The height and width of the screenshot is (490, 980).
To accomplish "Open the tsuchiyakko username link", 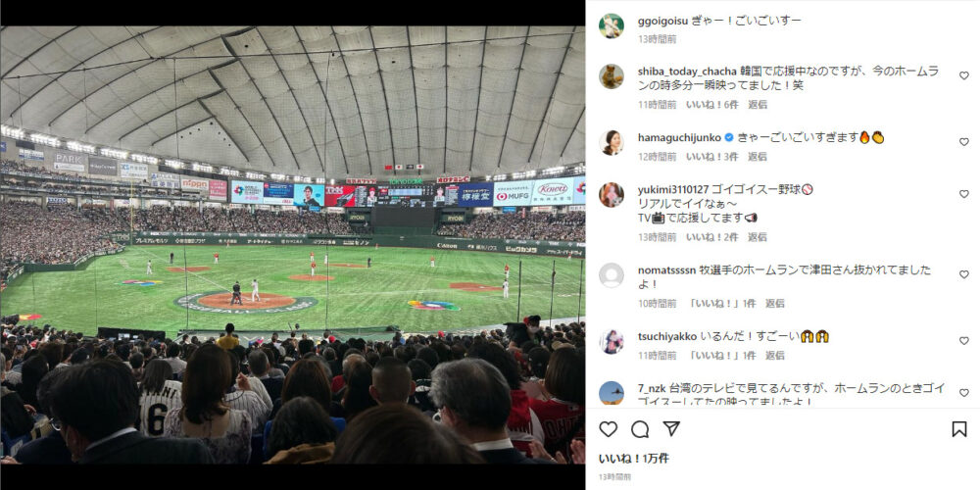I will (667, 336).
